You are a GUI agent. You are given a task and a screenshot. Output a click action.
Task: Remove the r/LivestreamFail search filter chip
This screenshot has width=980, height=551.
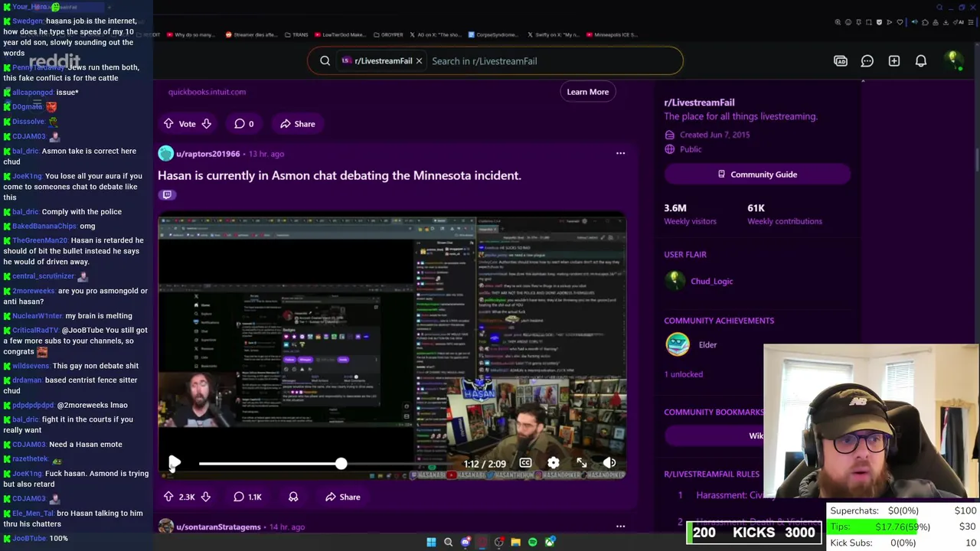pyautogui.click(x=419, y=61)
